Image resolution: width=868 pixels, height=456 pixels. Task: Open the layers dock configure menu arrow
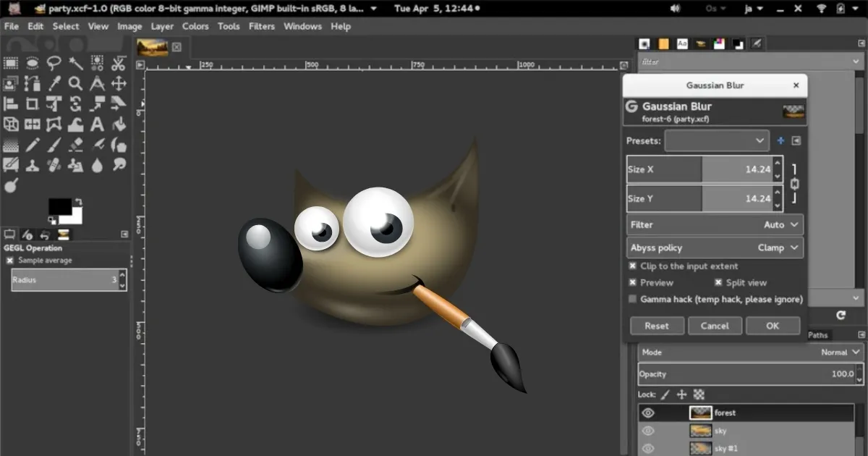pos(861,335)
